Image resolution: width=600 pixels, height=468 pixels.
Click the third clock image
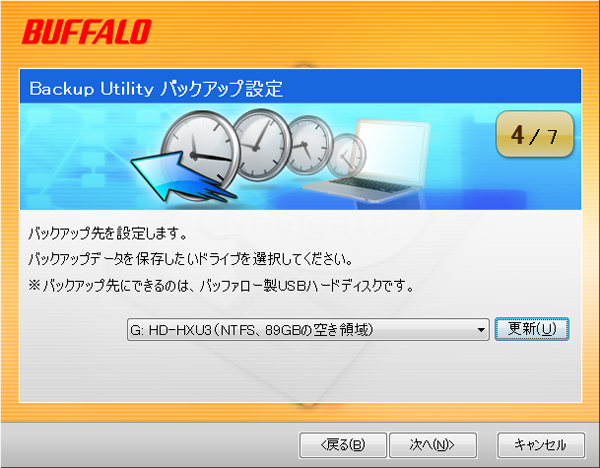tap(308, 145)
